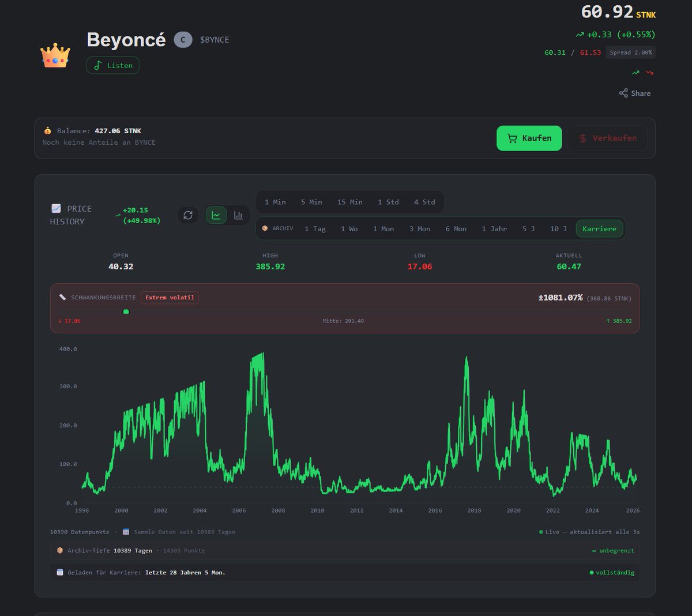The image size is (692, 616).
Task: Click the 2004 label on chart axis
Action: [x=200, y=510]
